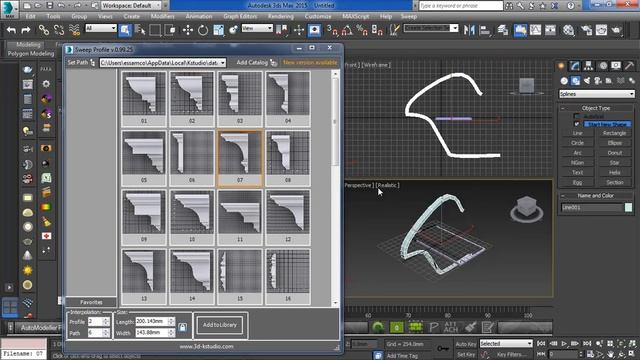Click the Circle spline button
The image size is (640, 360).
pos(577,143)
